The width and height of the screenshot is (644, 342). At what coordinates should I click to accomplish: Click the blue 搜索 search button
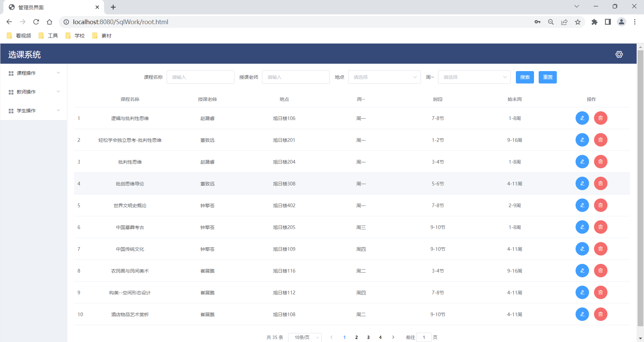[x=525, y=77]
